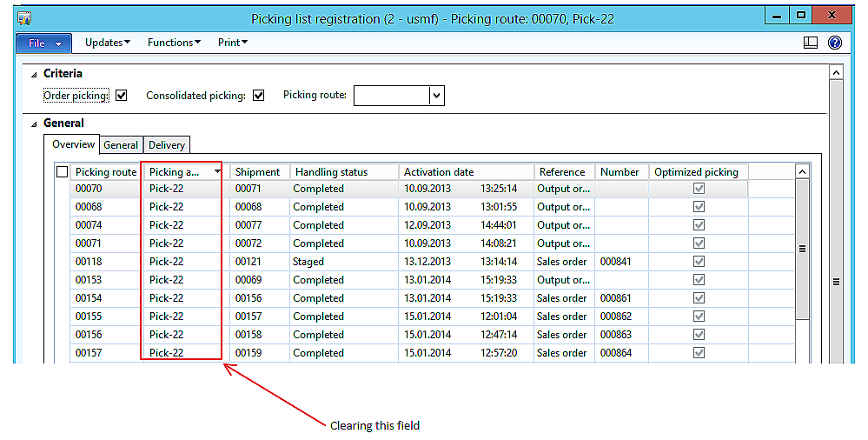Click the grid splitter handle icon
The width and height of the screenshot is (868, 440).
coord(803,249)
